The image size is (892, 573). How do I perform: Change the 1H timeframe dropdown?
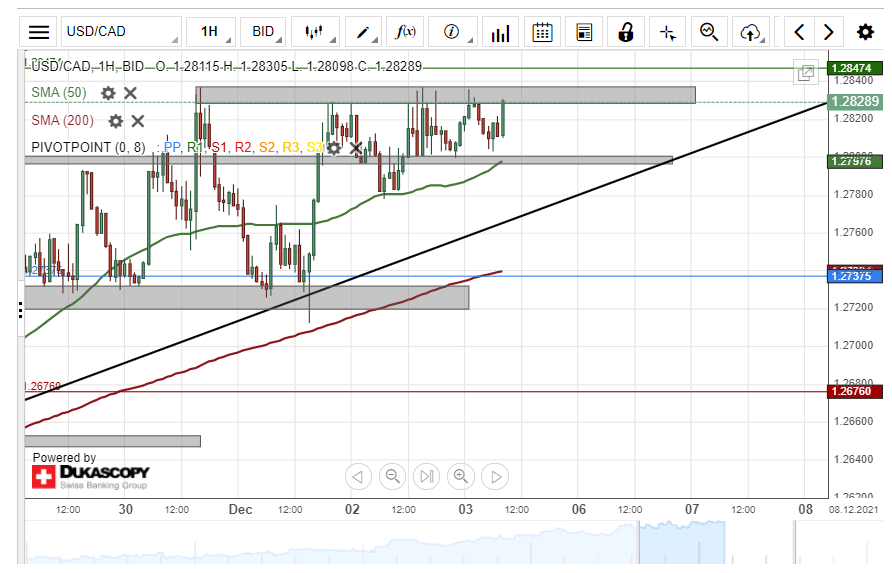(210, 32)
